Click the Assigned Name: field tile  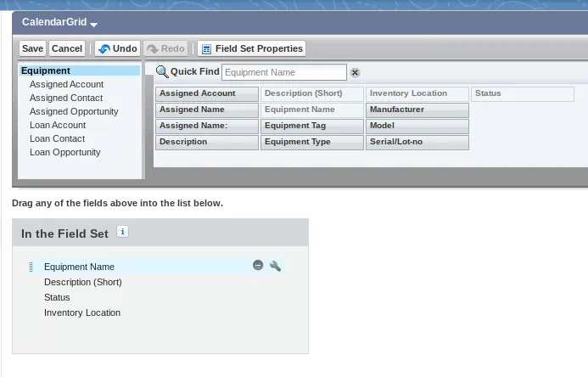point(207,126)
